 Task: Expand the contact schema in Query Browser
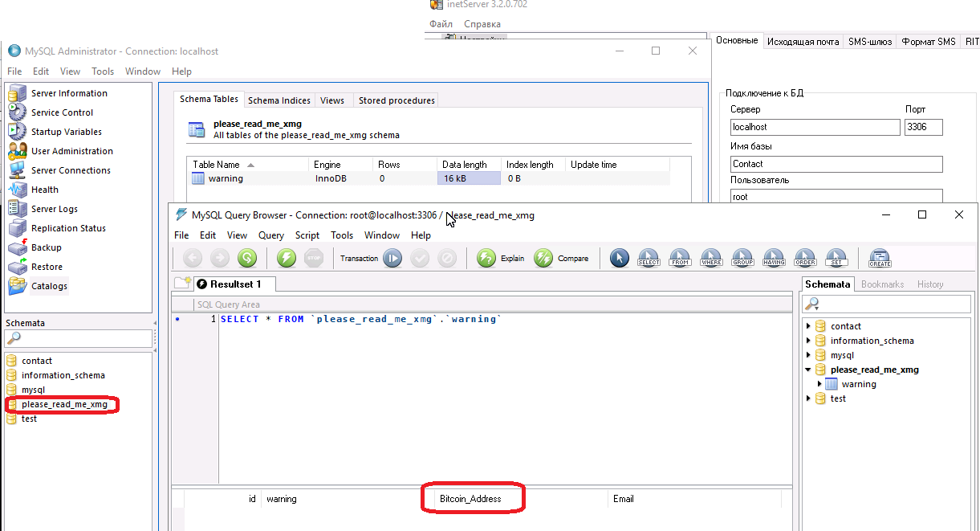(808, 326)
